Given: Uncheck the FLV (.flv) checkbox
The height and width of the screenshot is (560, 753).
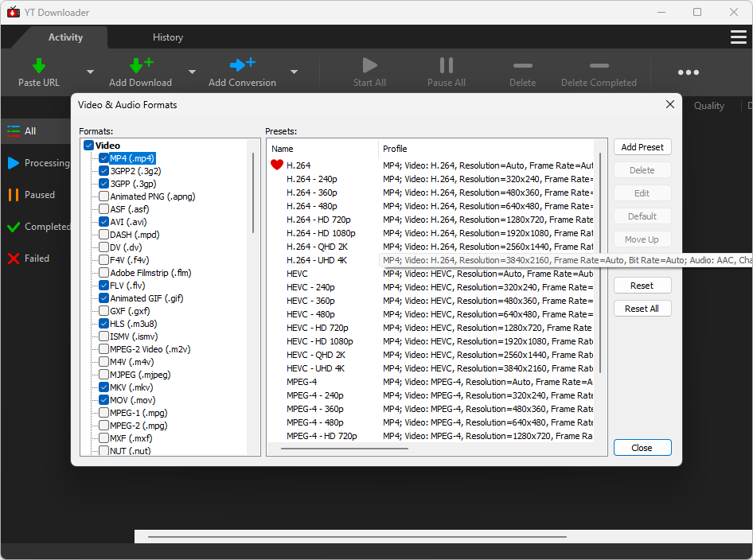Looking at the screenshot, I should point(103,286).
